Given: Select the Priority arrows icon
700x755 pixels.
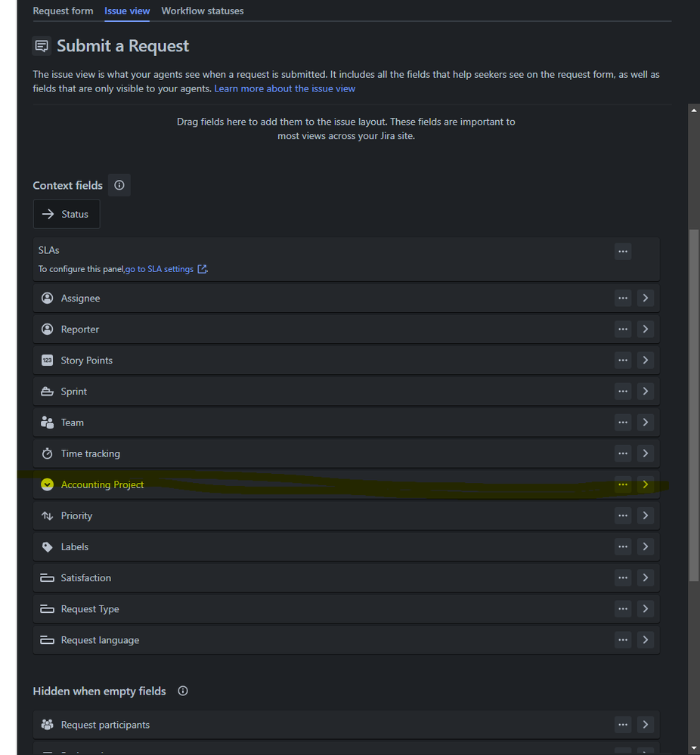Looking at the screenshot, I should (48, 515).
